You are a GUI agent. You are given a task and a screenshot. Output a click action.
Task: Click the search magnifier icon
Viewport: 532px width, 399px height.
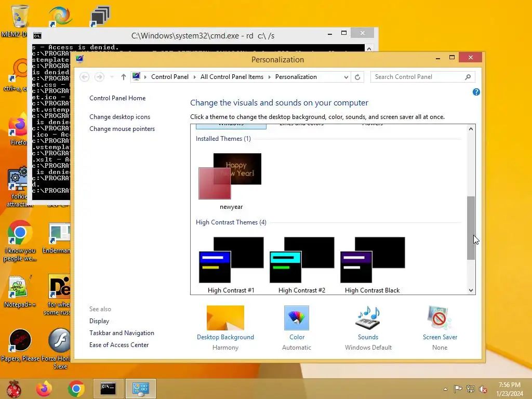[x=468, y=77]
